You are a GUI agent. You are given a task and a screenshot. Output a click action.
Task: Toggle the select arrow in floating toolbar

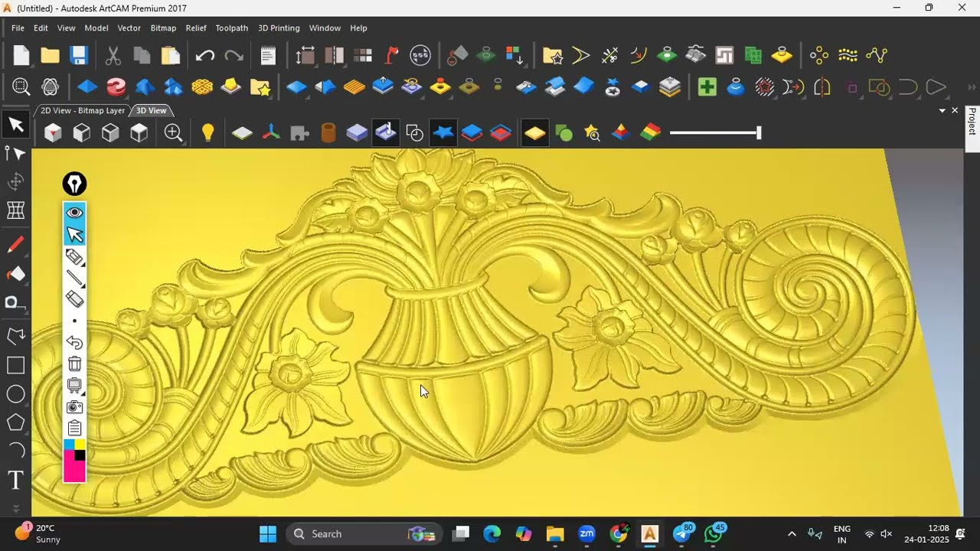(74, 234)
